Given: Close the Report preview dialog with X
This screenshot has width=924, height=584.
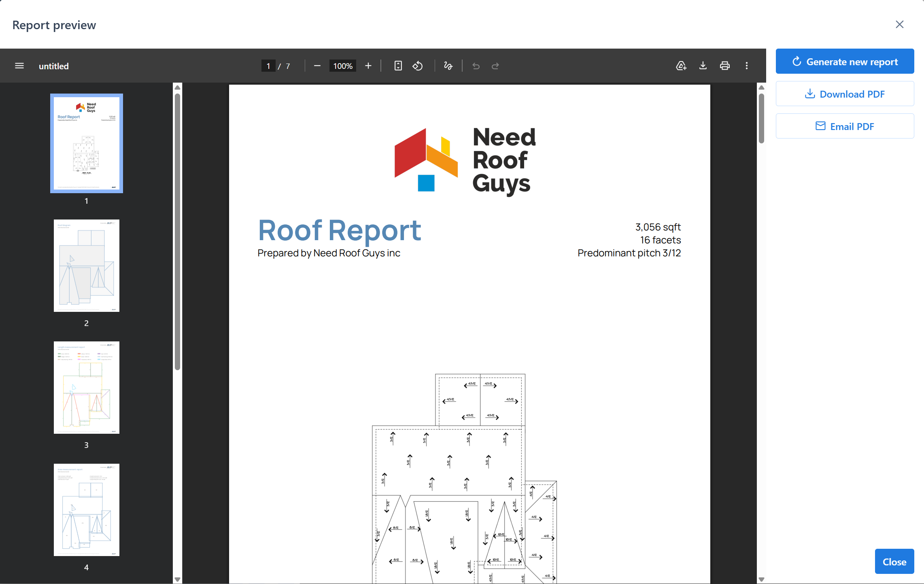Looking at the screenshot, I should 900,25.
